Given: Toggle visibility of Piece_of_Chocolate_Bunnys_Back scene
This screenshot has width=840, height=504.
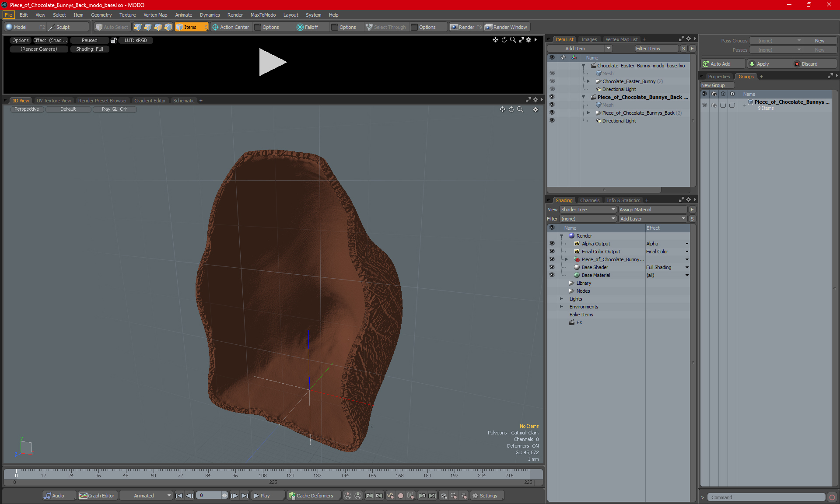Looking at the screenshot, I should (x=552, y=97).
